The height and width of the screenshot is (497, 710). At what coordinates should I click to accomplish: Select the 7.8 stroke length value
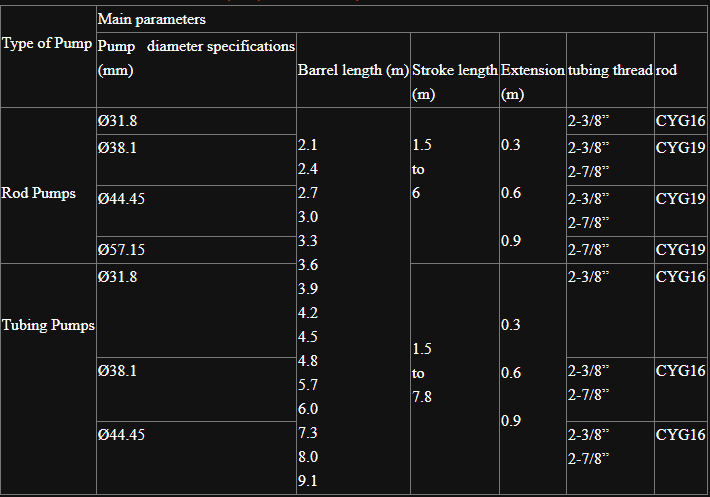(x=422, y=397)
